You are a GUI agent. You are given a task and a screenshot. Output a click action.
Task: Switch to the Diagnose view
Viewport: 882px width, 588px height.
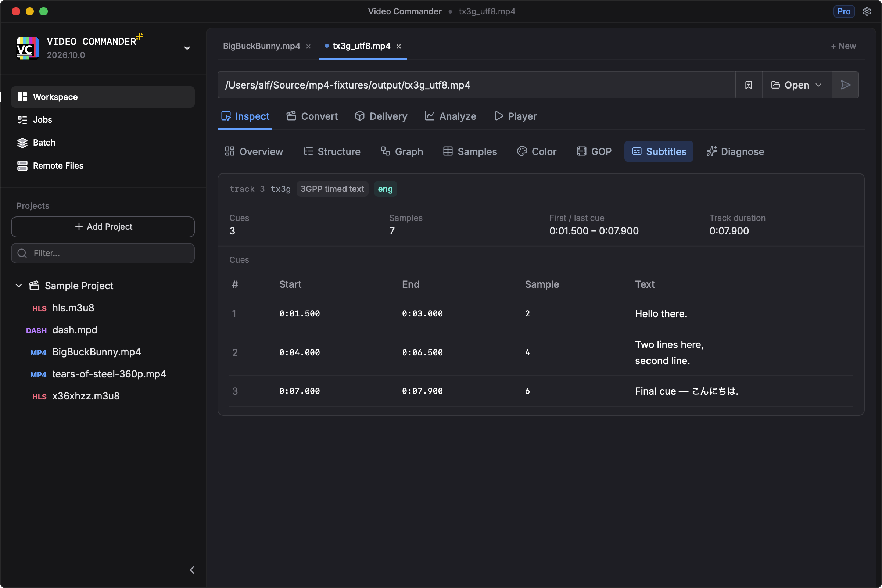coord(735,151)
